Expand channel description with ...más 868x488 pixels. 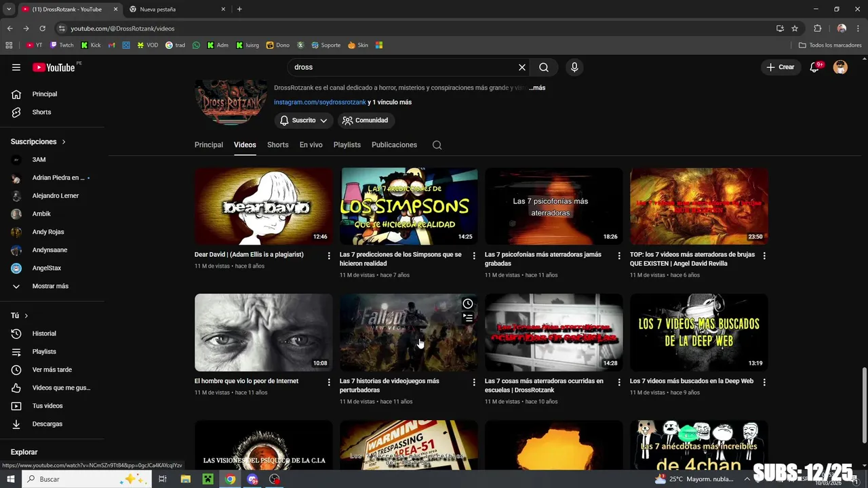tap(537, 88)
